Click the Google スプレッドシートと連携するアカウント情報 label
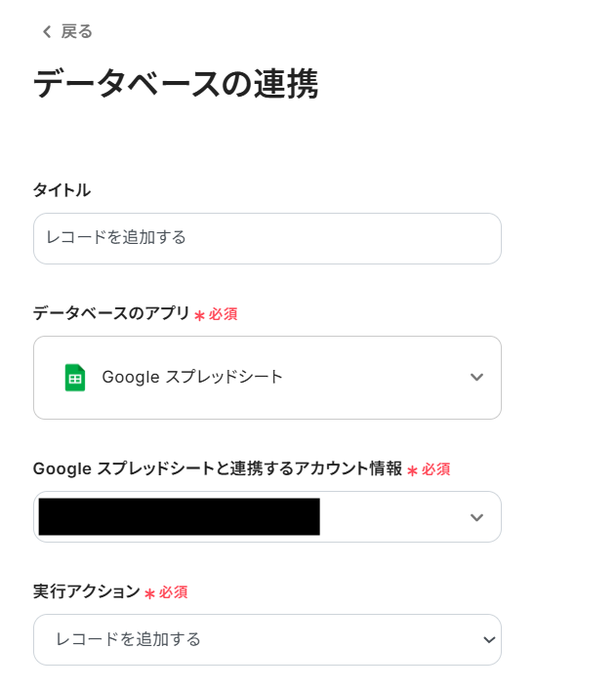The width and height of the screenshot is (616, 689). tap(217, 468)
